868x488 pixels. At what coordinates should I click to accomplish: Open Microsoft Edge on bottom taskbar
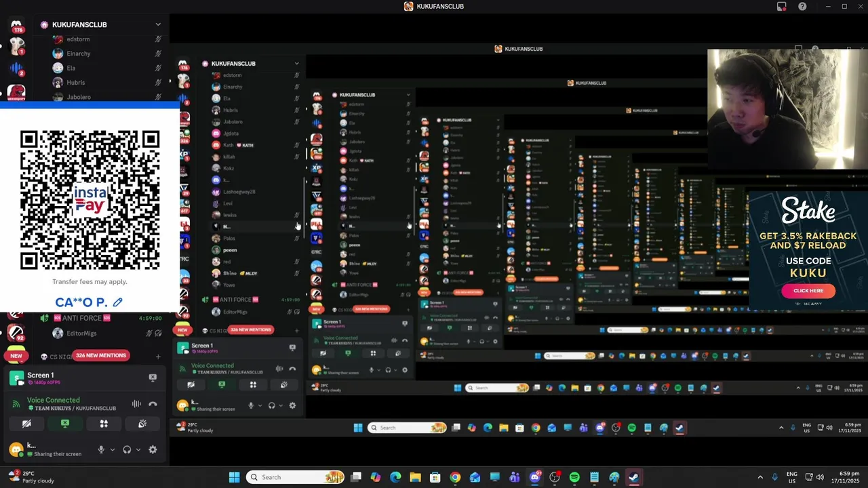tap(395, 477)
